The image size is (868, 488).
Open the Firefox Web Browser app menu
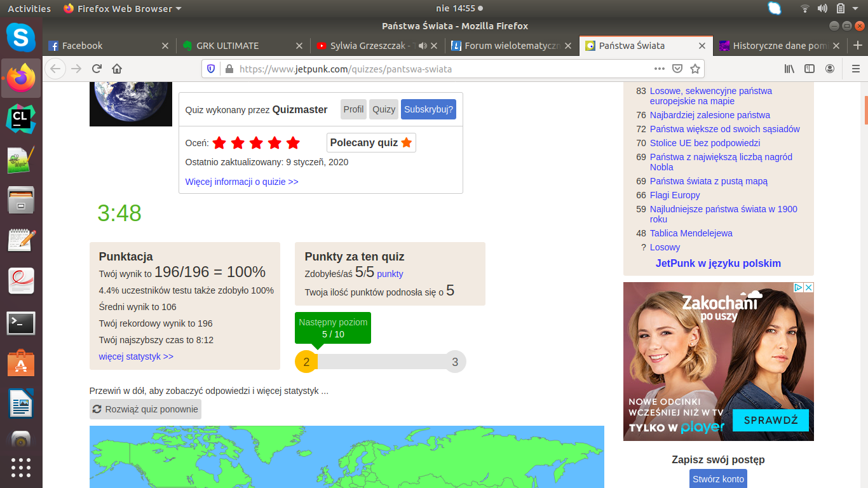click(123, 9)
